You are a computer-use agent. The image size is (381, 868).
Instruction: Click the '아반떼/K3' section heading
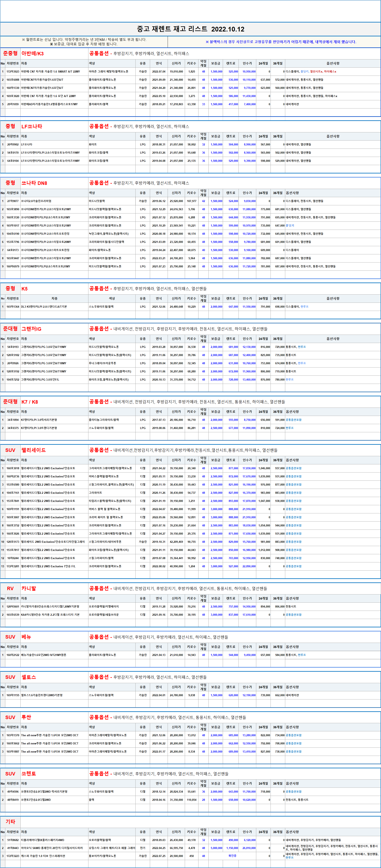33,54
